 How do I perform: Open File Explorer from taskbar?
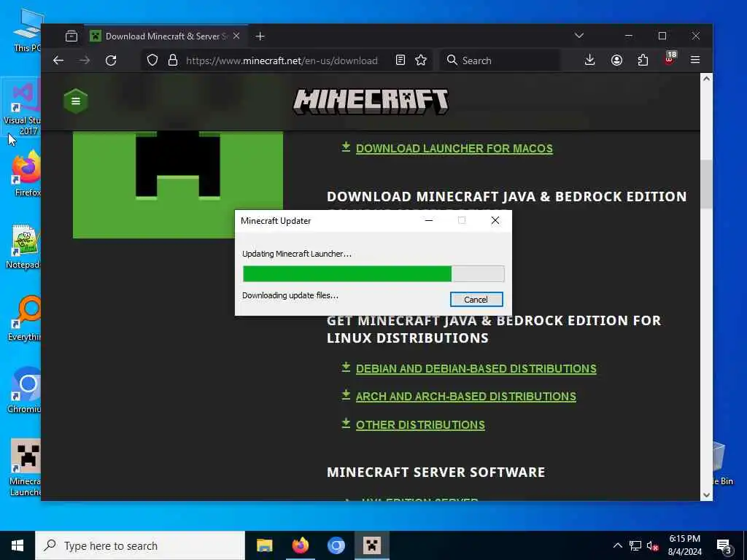[x=264, y=545]
